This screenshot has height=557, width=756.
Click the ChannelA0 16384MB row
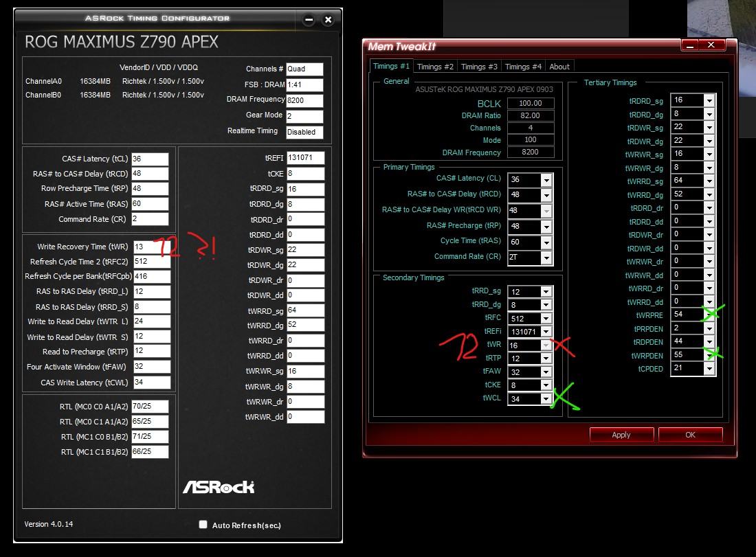[115, 81]
